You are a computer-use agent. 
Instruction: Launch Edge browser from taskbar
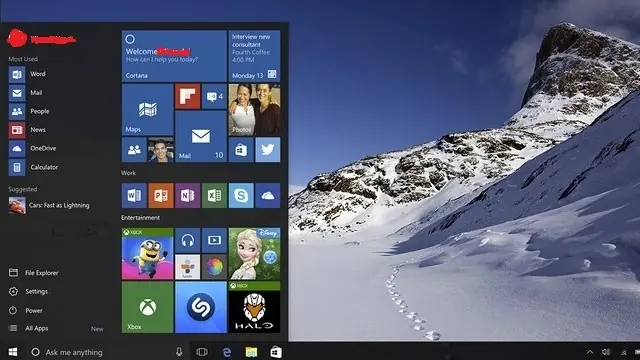[x=227, y=352]
